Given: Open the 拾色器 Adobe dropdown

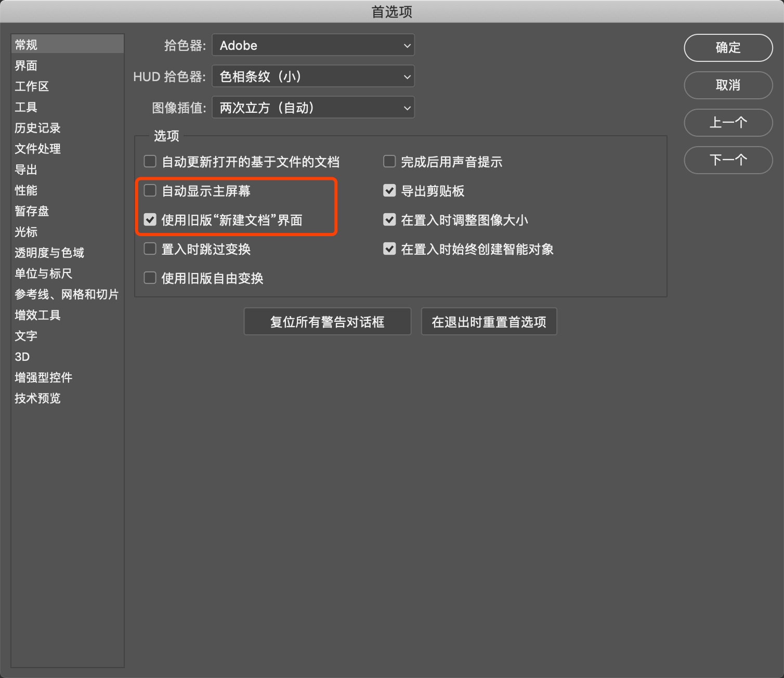Looking at the screenshot, I should pyautogui.click(x=313, y=45).
